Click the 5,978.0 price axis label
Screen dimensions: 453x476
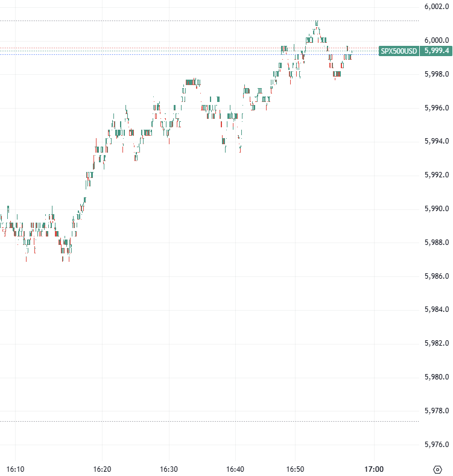pos(437,410)
